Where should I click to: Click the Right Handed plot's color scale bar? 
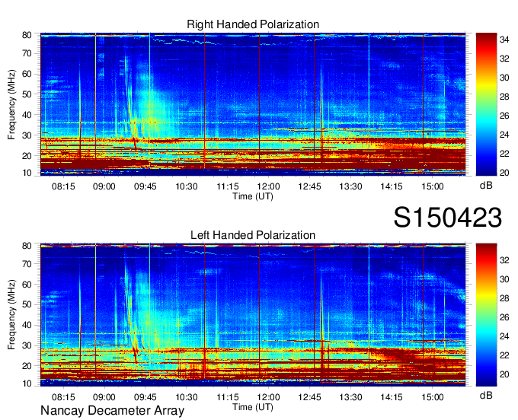pos(486,104)
